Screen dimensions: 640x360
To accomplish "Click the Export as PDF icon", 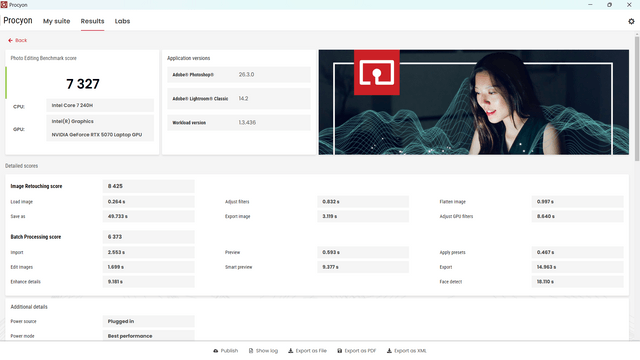I will pos(340,351).
